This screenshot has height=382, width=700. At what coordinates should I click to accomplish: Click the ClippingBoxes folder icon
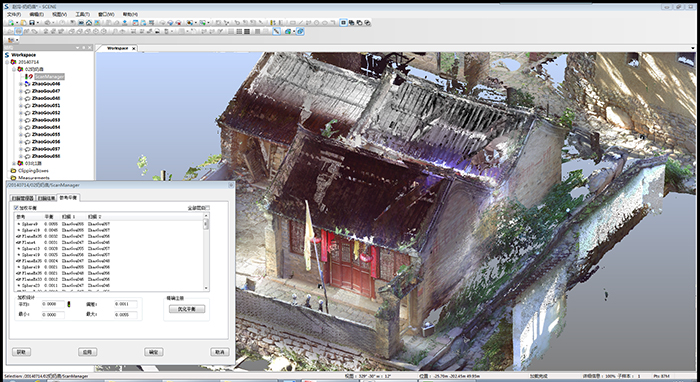[x=13, y=171]
